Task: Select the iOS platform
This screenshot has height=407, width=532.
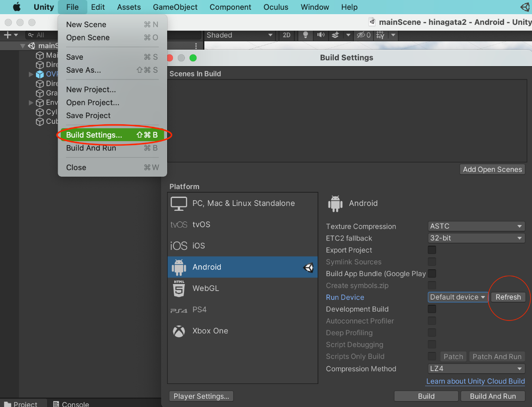Action: (243, 246)
